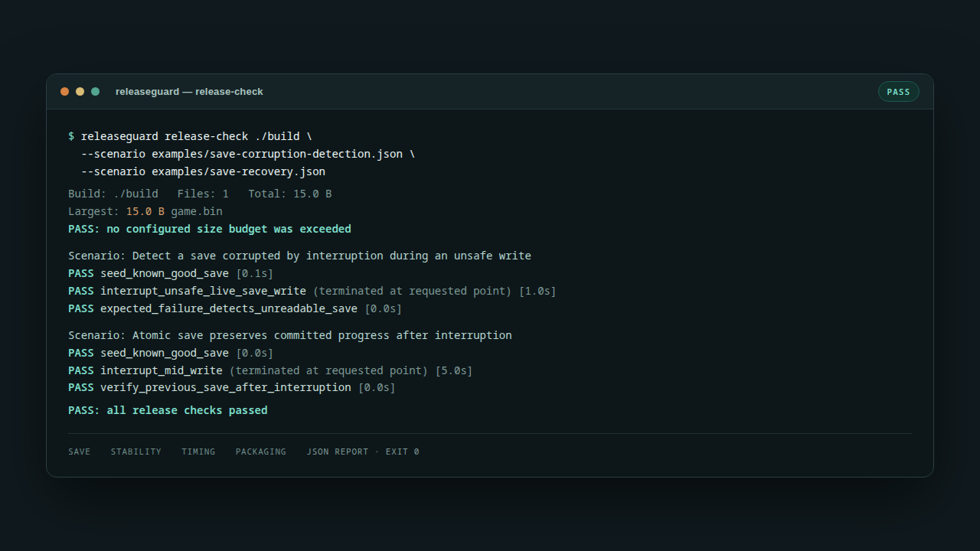Click the save-recovery.json scenario argument
Screen dimensions: 980x551
pos(203,171)
